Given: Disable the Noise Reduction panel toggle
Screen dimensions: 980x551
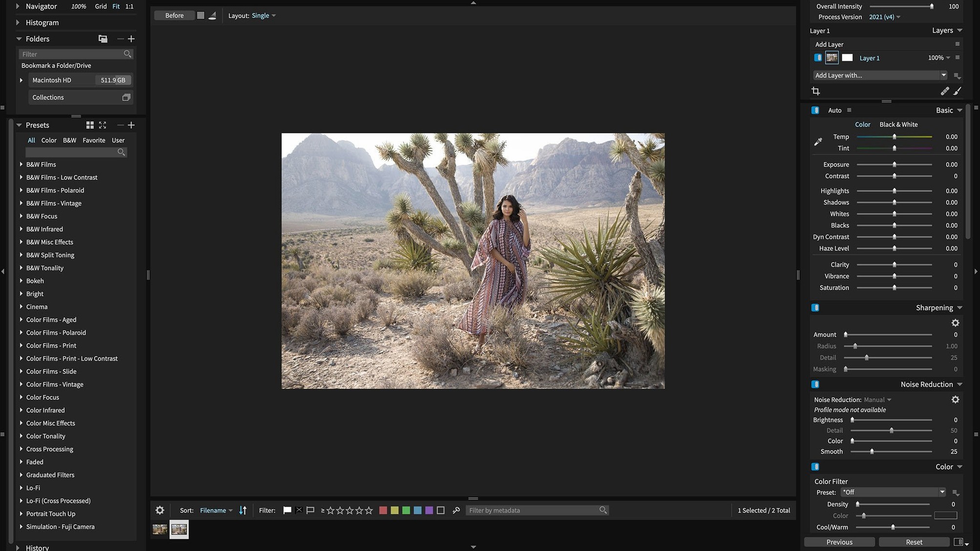Looking at the screenshot, I should pos(815,384).
